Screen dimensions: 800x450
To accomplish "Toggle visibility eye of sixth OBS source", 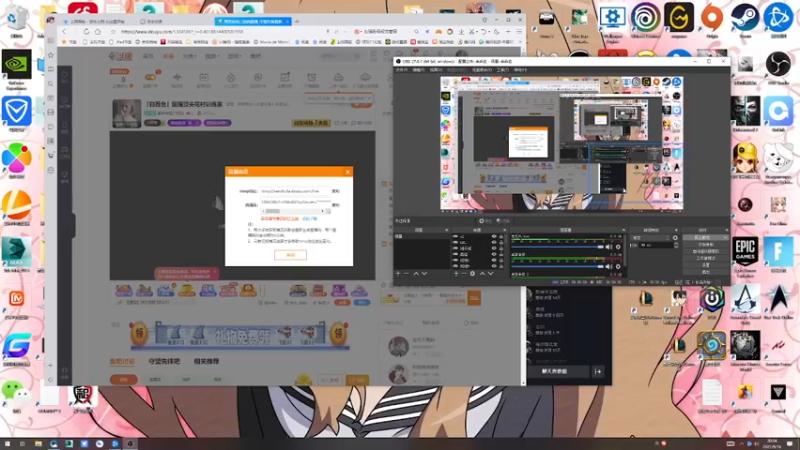I will 494,266.
